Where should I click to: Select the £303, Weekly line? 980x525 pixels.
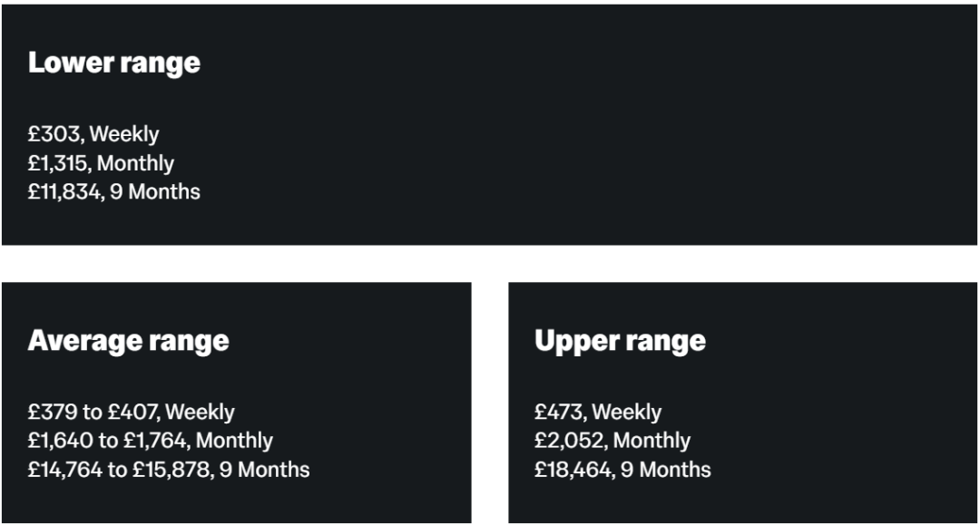(93, 134)
